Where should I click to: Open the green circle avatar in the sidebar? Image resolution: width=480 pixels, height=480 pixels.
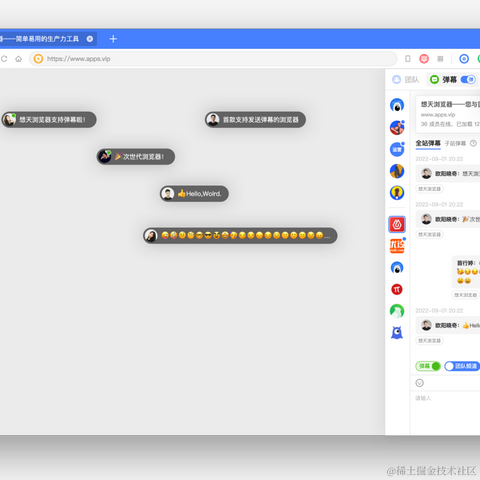click(397, 311)
